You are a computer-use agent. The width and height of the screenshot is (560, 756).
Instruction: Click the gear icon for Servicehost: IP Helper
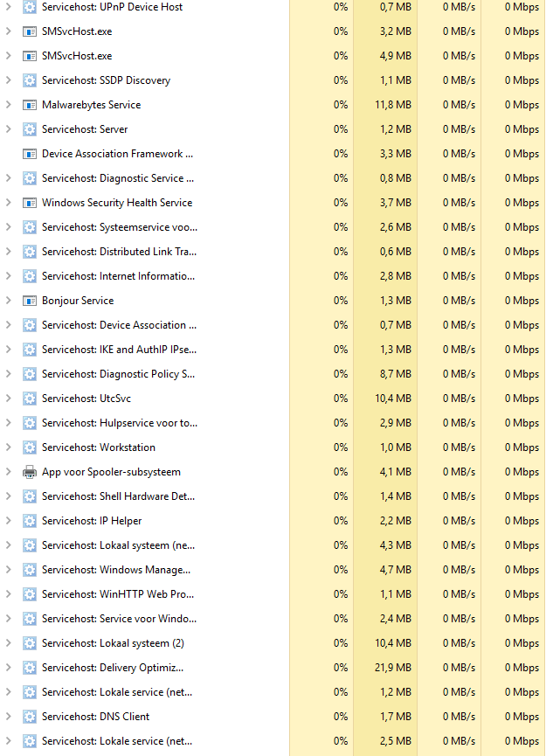[x=30, y=521]
